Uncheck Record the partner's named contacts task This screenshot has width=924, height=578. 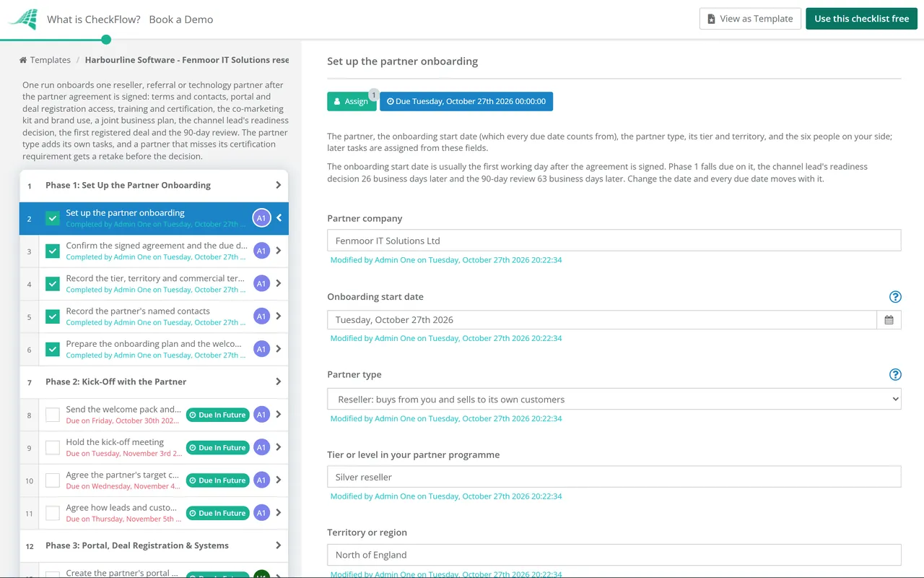53,316
